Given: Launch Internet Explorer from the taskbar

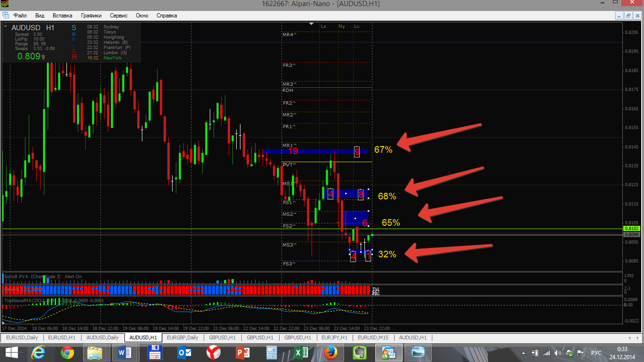Looking at the screenshot, I should point(38,352).
